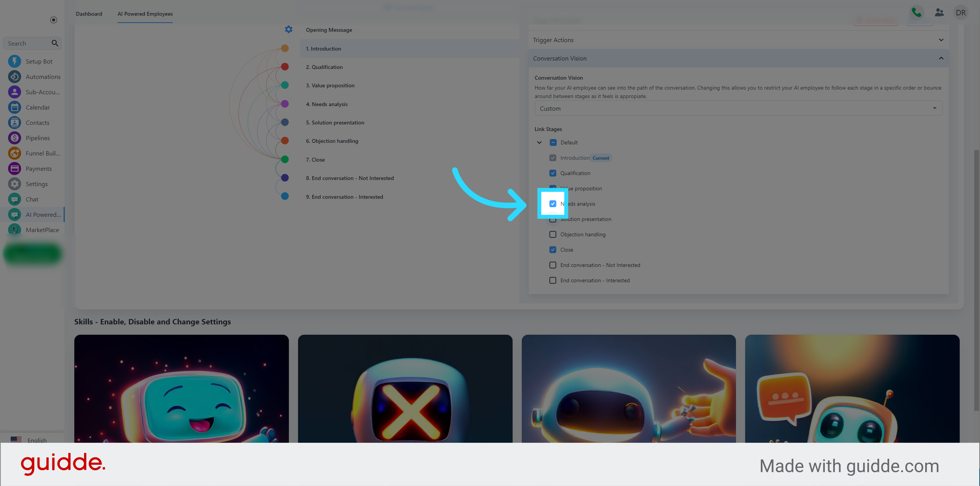Expand the Default link stages group
The image size is (980, 486).
pos(539,142)
